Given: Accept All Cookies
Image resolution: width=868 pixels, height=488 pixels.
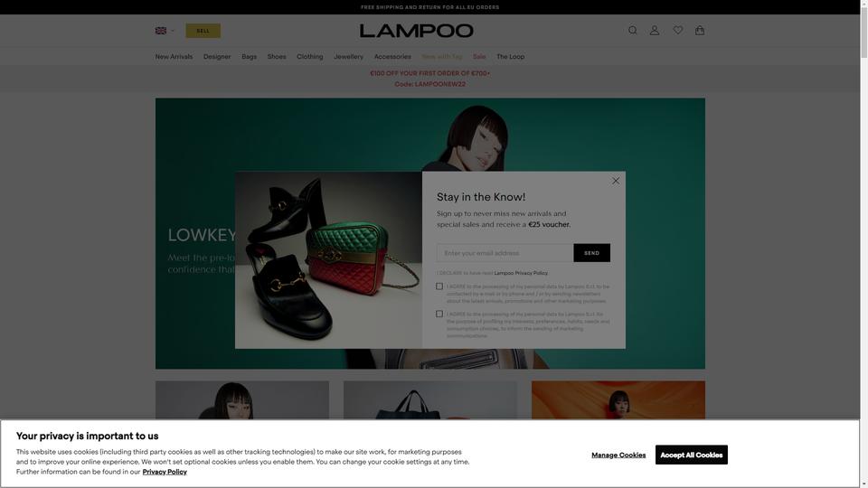Looking at the screenshot, I should 692,455.
